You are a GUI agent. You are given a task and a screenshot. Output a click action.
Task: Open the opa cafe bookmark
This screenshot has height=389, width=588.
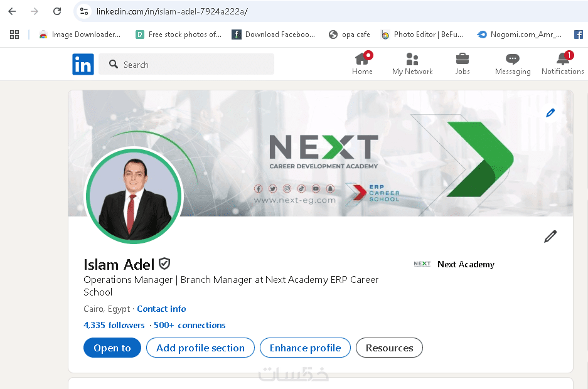[x=349, y=35]
